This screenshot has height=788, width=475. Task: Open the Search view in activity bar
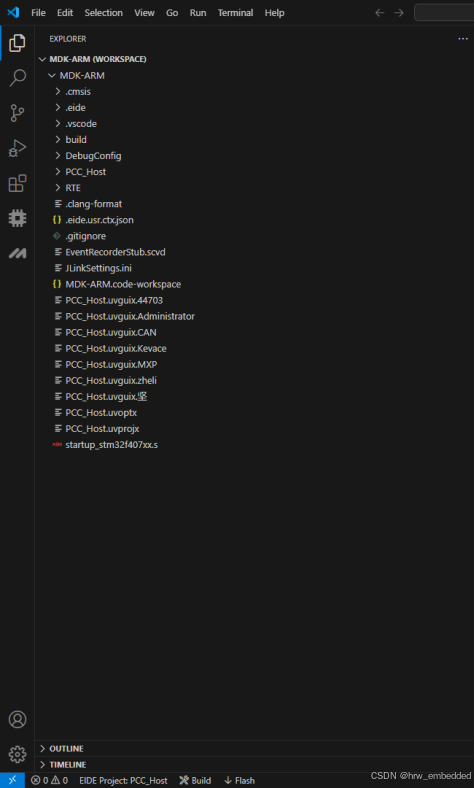tap(18, 78)
